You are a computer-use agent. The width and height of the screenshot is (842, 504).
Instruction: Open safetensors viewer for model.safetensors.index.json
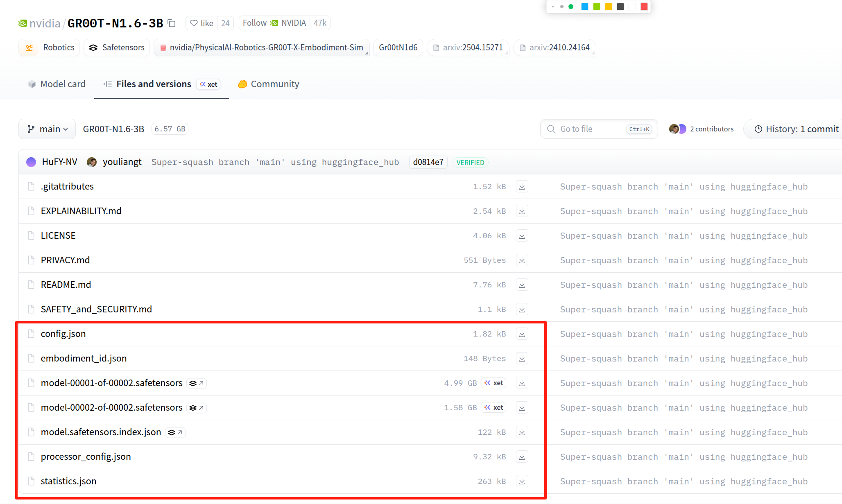click(x=175, y=432)
